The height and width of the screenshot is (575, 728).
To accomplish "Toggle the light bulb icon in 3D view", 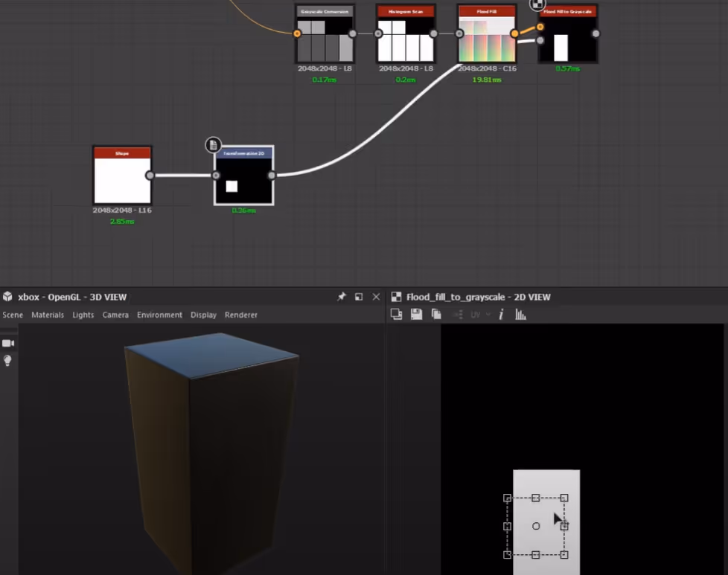I will pyautogui.click(x=7, y=361).
